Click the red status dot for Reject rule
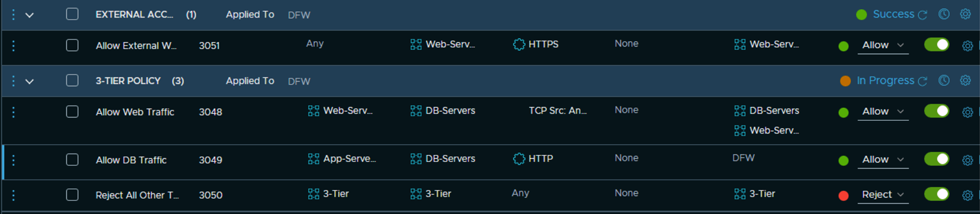980x214 pixels. pyautogui.click(x=843, y=196)
